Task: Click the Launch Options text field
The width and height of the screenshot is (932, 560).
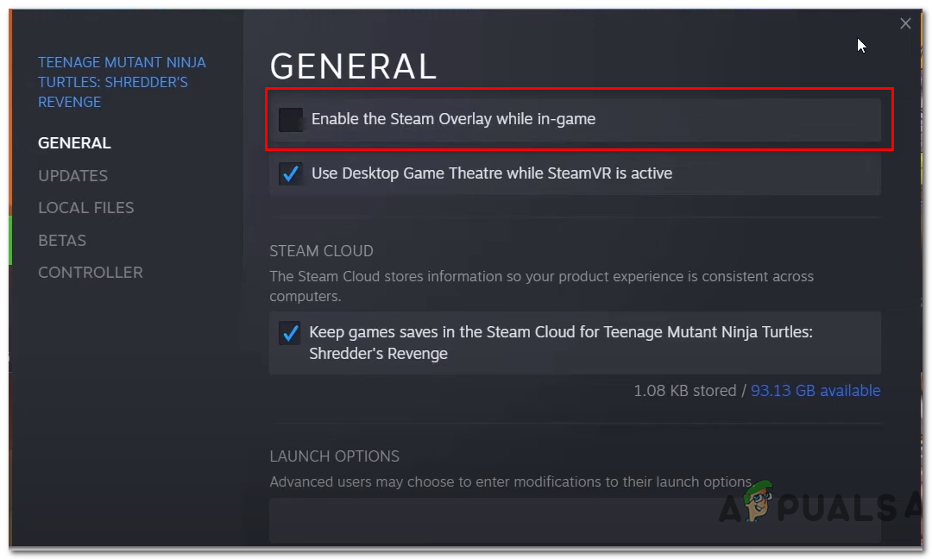Action: [x=575, y=520]
